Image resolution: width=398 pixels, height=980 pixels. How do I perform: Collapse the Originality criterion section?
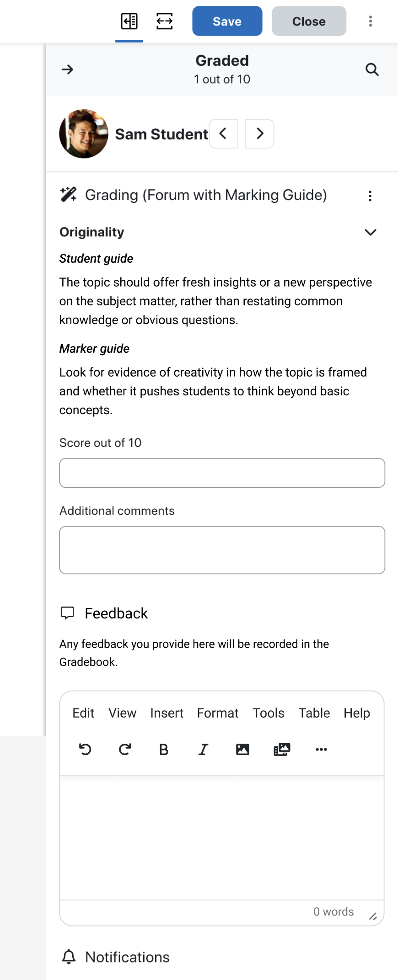371,232
